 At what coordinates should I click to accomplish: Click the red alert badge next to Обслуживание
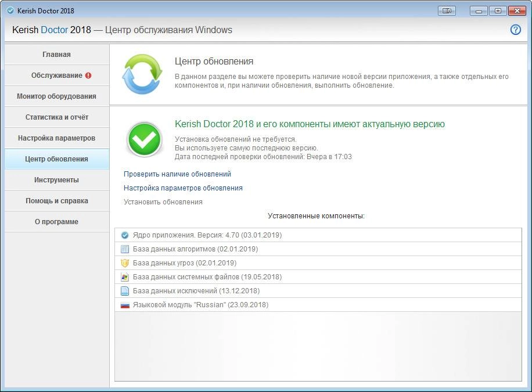(x=88, y=75)
